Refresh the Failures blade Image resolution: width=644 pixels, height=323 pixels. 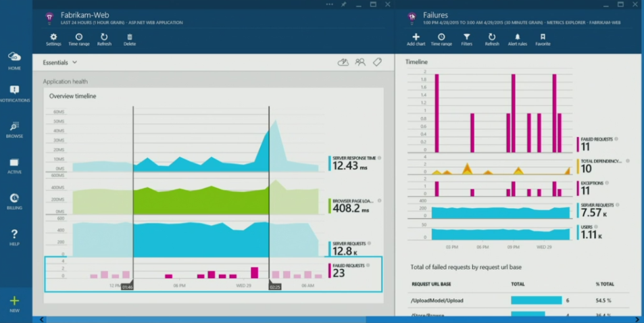(x=492, y=39)
